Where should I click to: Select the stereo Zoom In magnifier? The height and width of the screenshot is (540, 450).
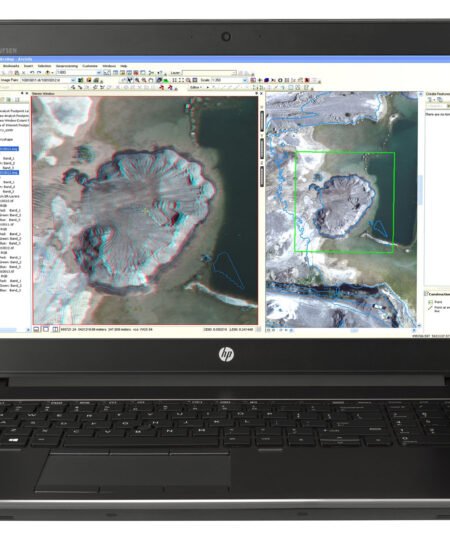[137, 80]
